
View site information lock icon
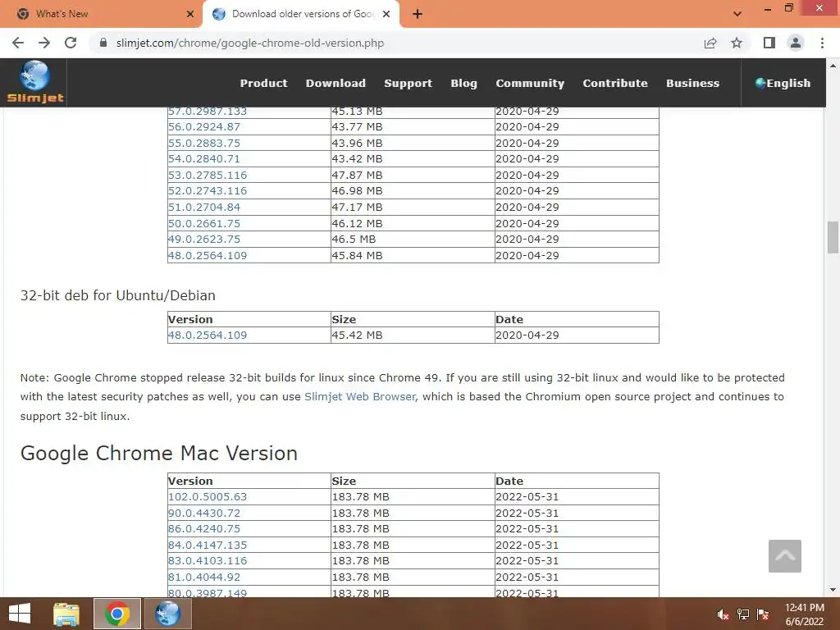[103, 43]
